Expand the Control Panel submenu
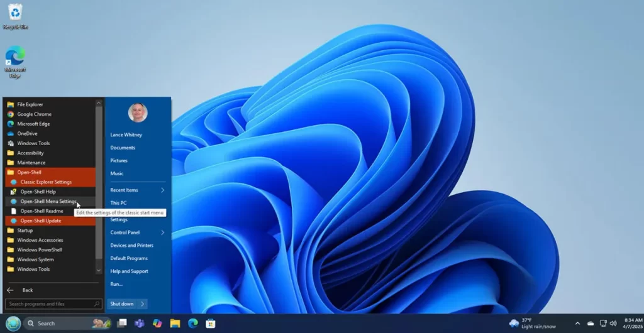 (162, 232)
